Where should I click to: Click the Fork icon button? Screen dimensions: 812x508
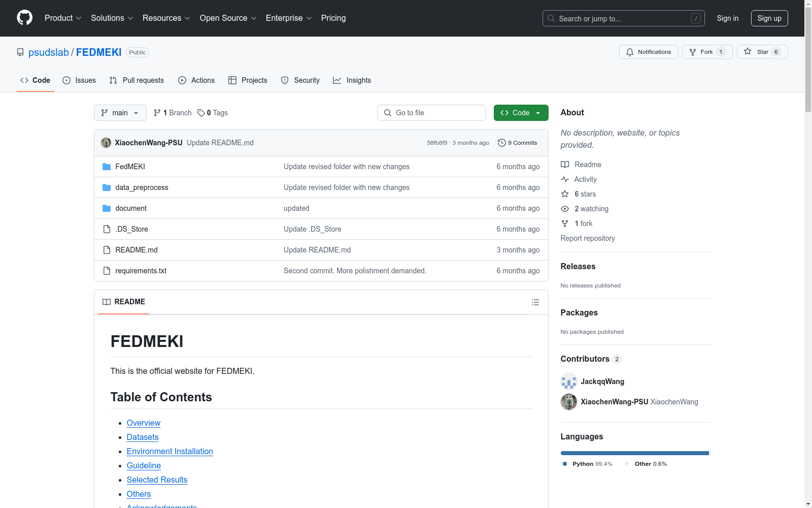pyautogui.click(x=693, y=52)
